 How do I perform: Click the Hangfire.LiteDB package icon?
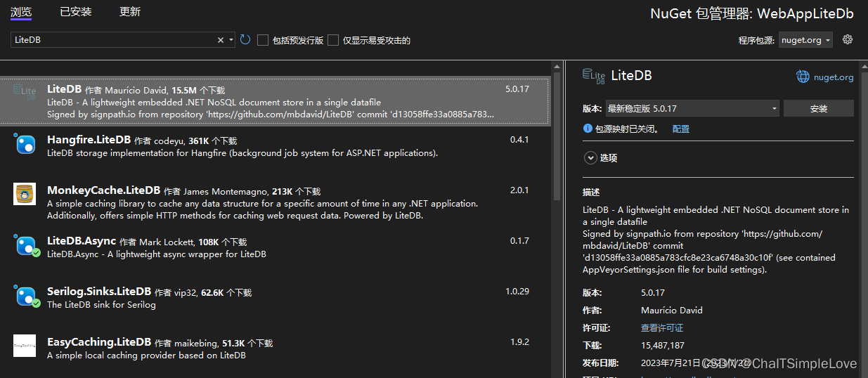pyautogui.click(x=25, y=143)
